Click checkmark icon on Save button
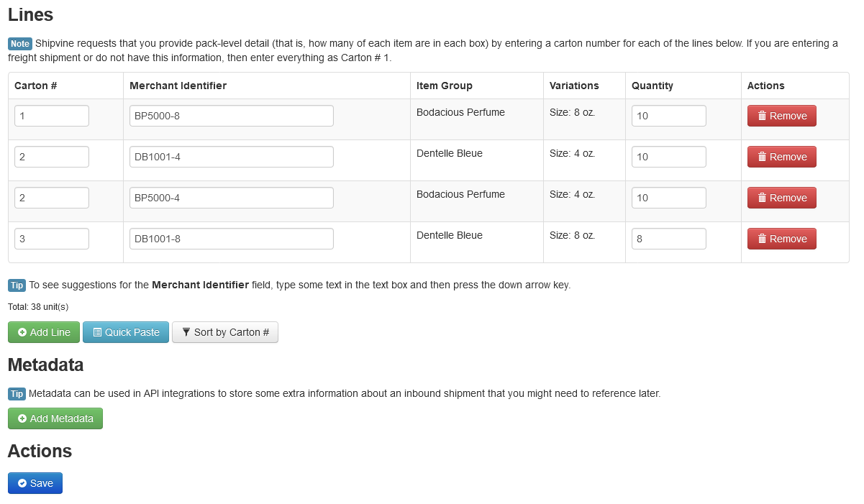Screen dimensions: 864x504 [x=22, y=483]
